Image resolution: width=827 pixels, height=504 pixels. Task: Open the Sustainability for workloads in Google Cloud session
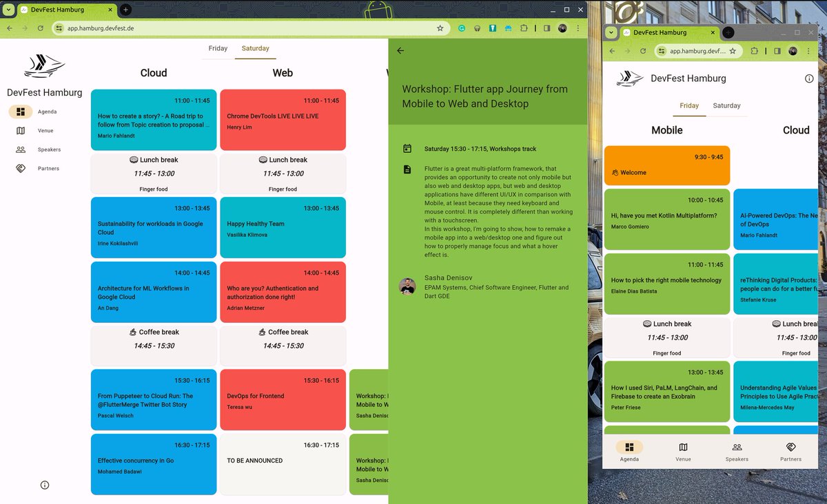(x=154, y=227)
